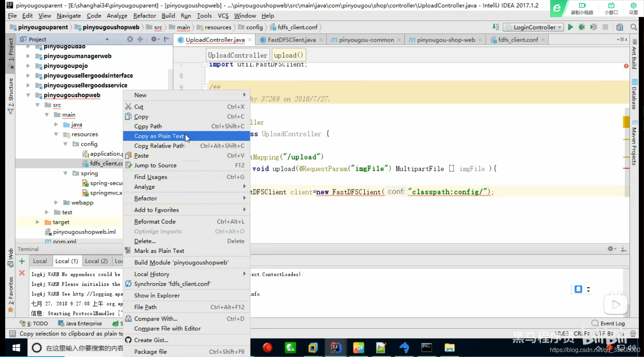Open the Ant Build side panel
The width and height of the screenshot is (644, 357).
[x=634, y=54]
